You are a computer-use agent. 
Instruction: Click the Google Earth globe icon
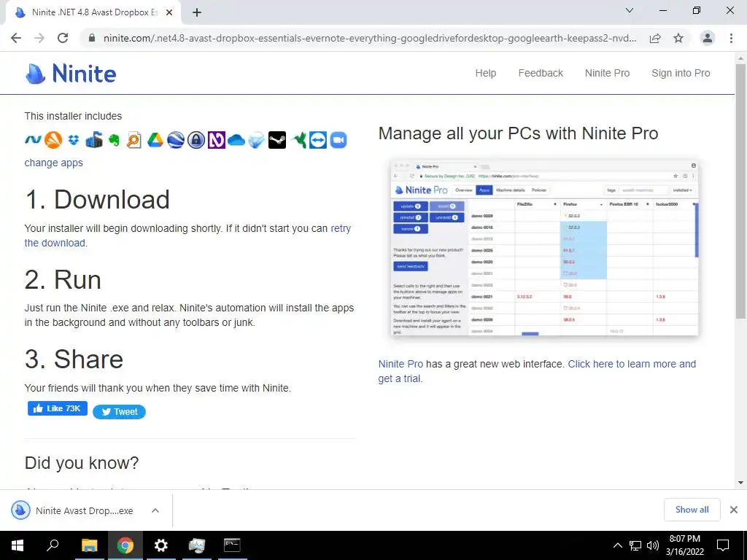(175, 140)
